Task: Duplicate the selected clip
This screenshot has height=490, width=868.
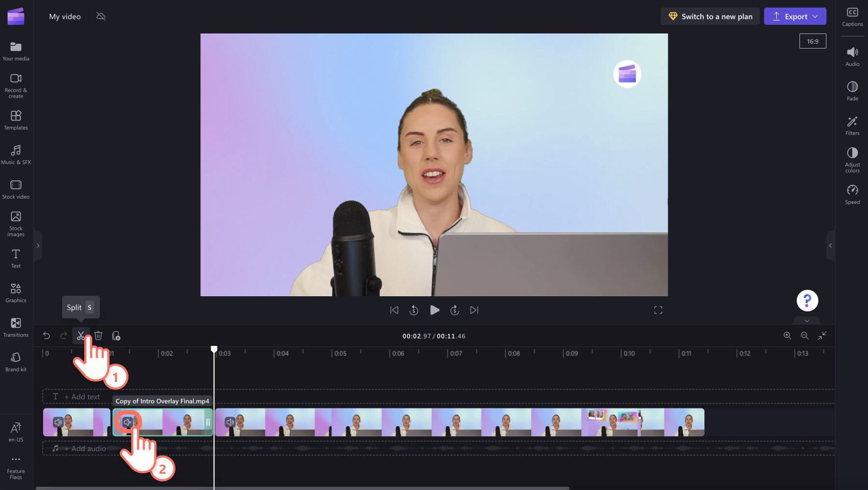Action: [116, 335]
